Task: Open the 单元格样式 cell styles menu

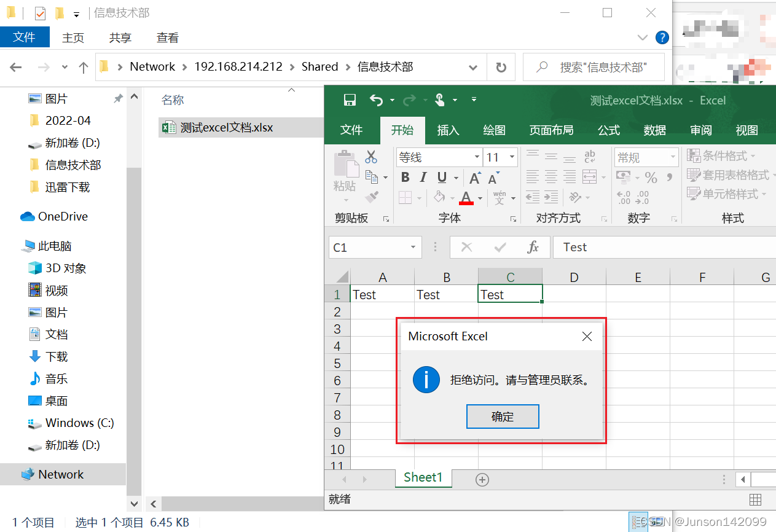Action: pyautogui.click(x=727, y=194)
